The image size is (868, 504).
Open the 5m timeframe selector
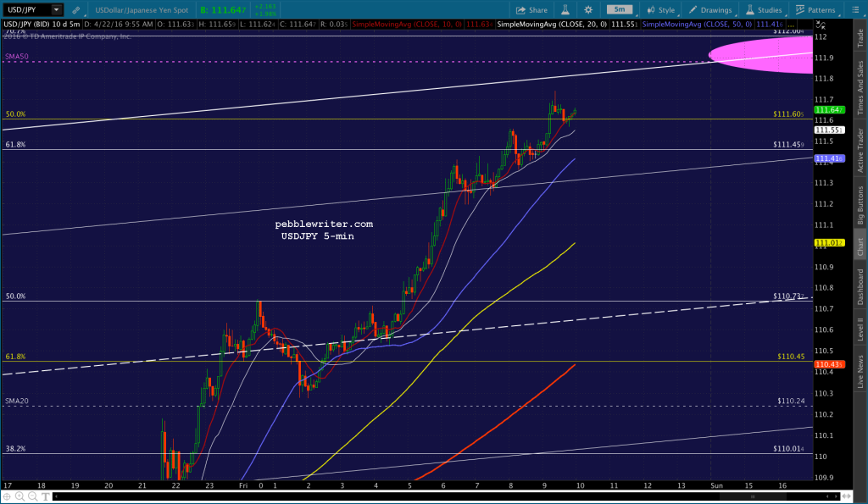tap(620, 9)
